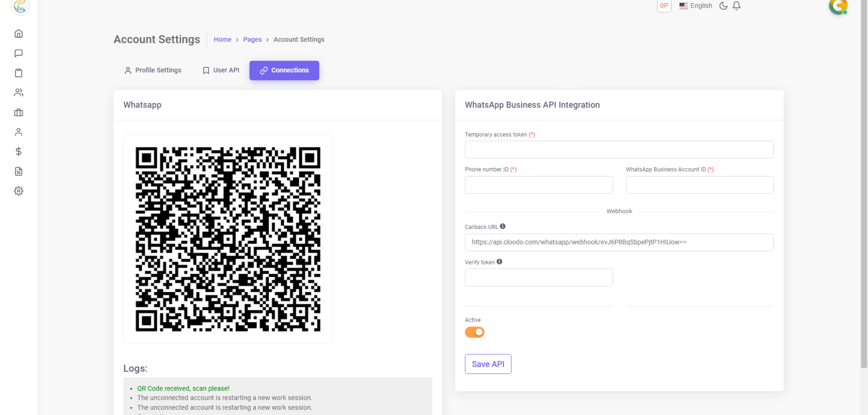Open the chat messages sidebar icon
Viewport: 868px width, 415px height.
[x=19, y=53]
